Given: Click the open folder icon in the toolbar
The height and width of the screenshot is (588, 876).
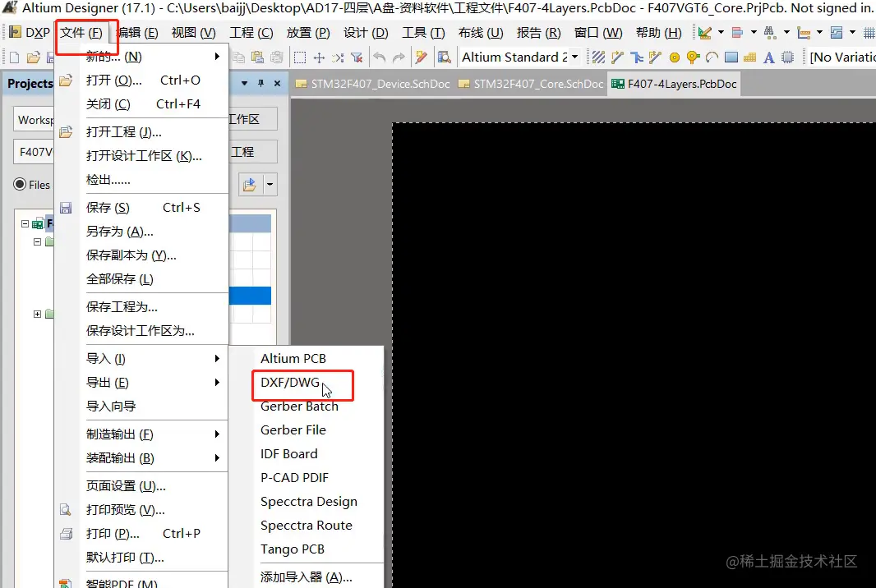Looking at the screenshot, I should [34, 57].
